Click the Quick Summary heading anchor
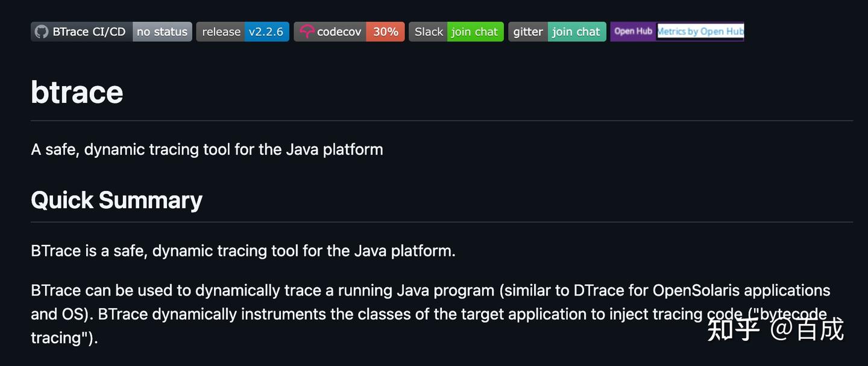The width and height of the screenshot is (868, 366). 116,199
